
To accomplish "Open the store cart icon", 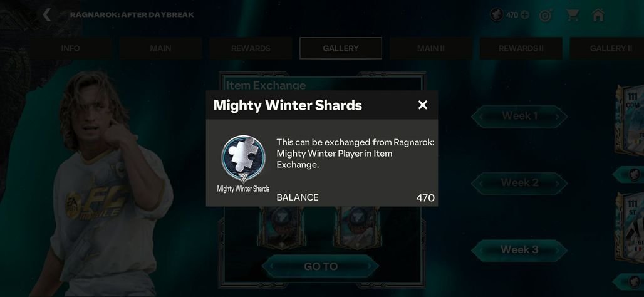I will [x=572, y=15].
